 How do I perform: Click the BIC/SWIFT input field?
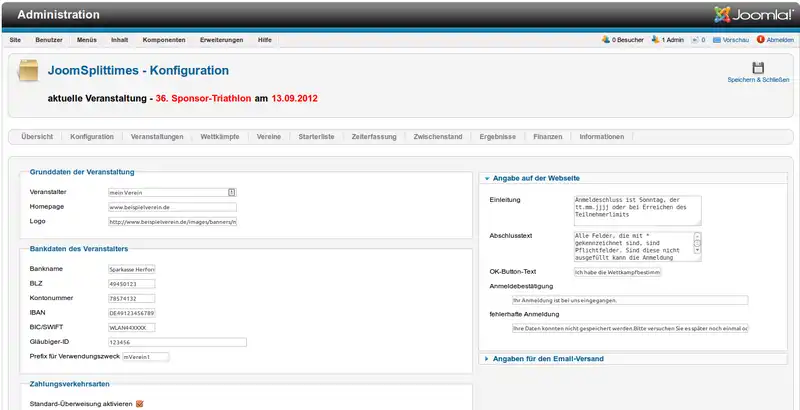132,327
